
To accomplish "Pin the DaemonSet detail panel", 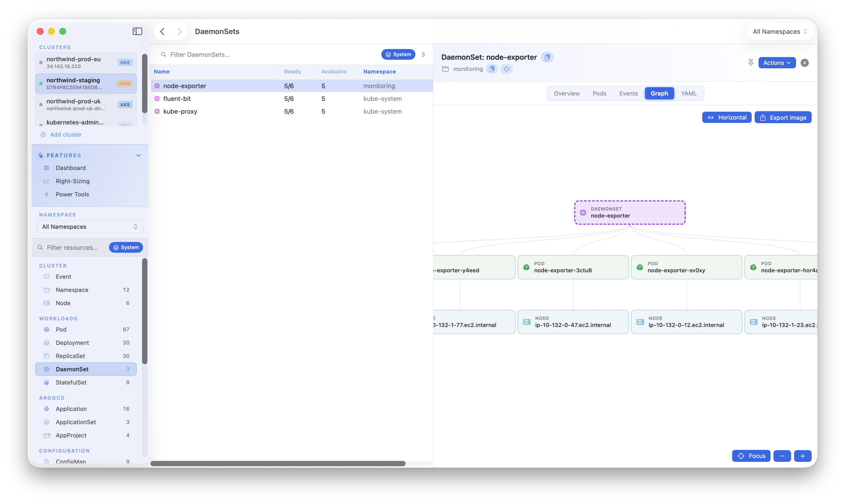I will pyautogui.click(x=751, y=63).
